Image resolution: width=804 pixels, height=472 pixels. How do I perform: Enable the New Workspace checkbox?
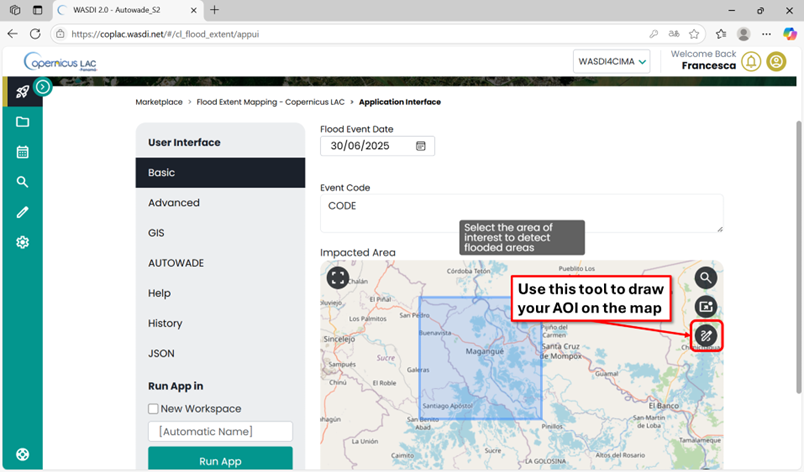click(153, 408)
